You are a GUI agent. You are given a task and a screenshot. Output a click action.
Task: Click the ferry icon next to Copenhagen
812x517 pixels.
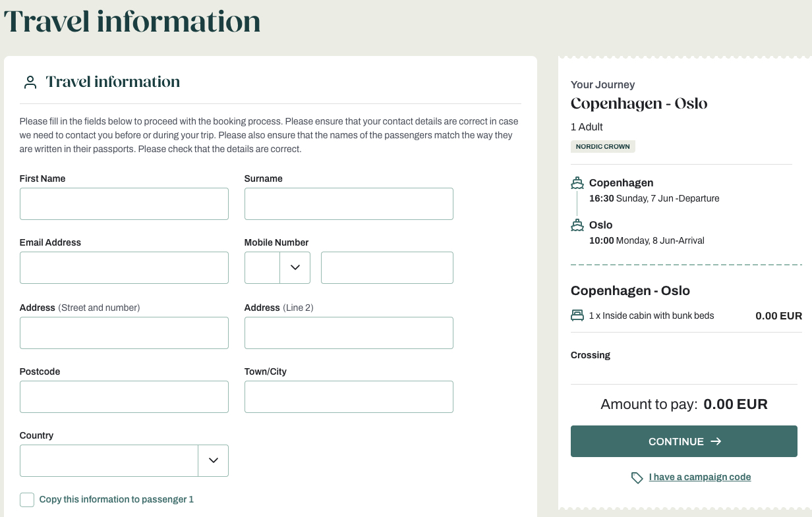click(x=577, y=183)
